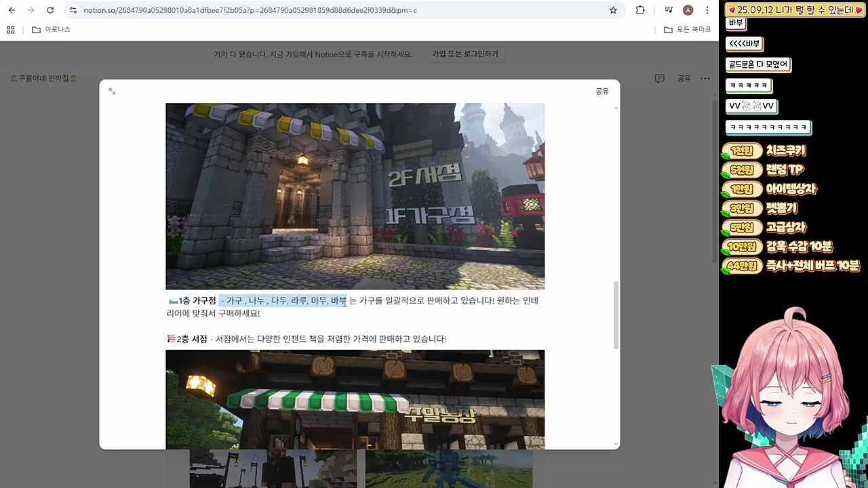Reload the page with the refresh icon
Viewport: 868px width, 488px height.
pos(50,10)
